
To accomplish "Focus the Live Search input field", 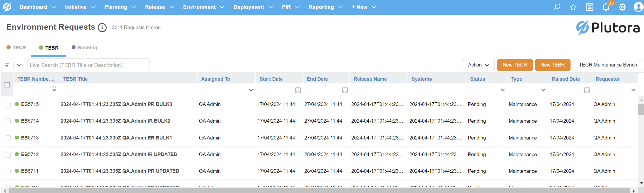I will point(88,65).
